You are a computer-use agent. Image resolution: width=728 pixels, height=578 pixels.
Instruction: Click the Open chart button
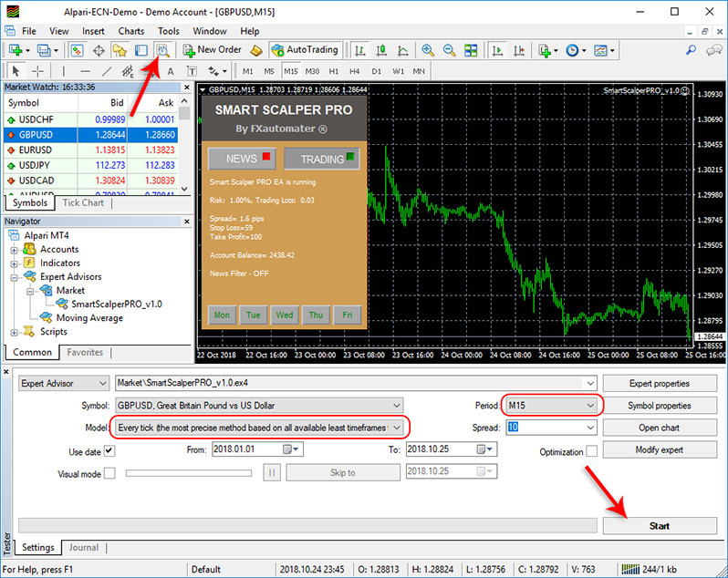660,428
